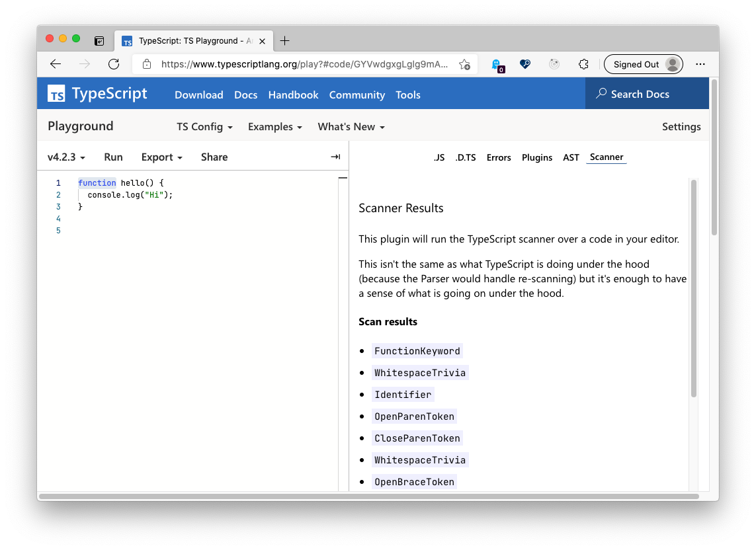Open the Handbook nav link
The width and height of the screenshot is (756, 550).
(293, 95)
